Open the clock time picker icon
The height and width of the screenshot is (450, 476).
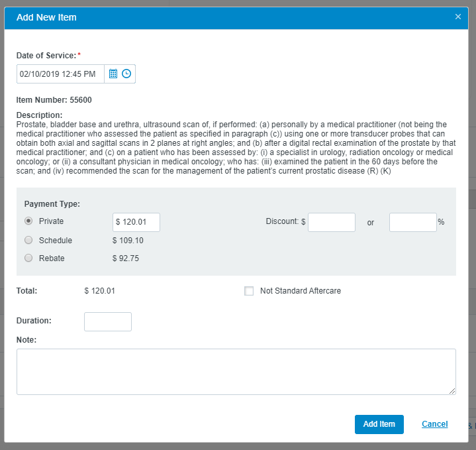click(x=126, y=74)
